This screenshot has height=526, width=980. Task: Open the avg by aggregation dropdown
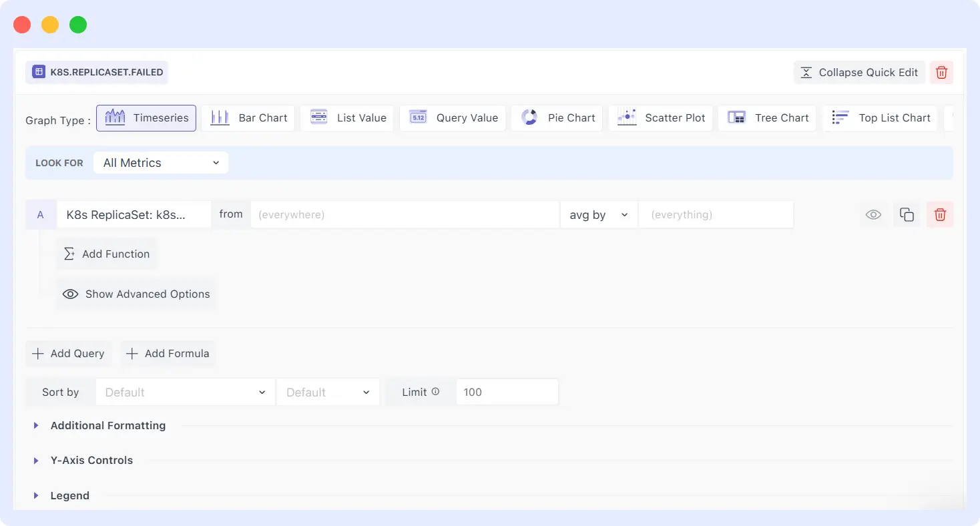click(598, 214)
